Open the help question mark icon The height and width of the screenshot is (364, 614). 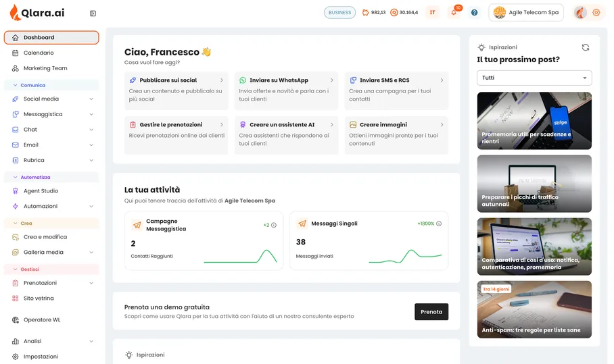(x=474, y=13)
